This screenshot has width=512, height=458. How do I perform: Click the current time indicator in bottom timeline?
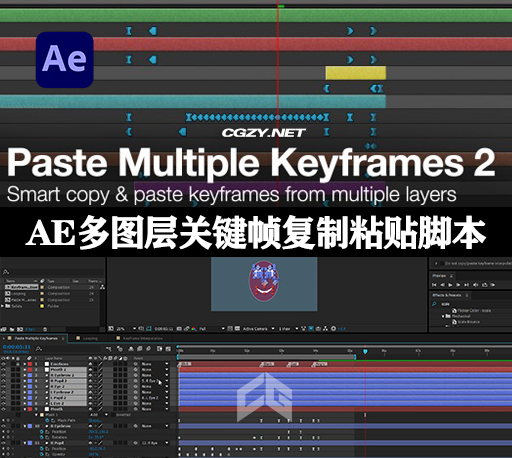365,351
